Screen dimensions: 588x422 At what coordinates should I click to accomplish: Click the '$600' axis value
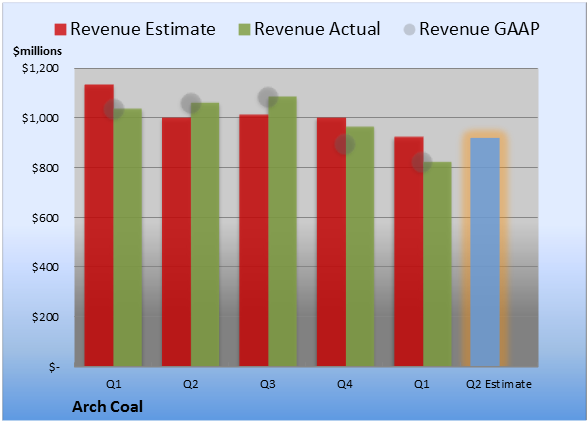click(45, 218)
